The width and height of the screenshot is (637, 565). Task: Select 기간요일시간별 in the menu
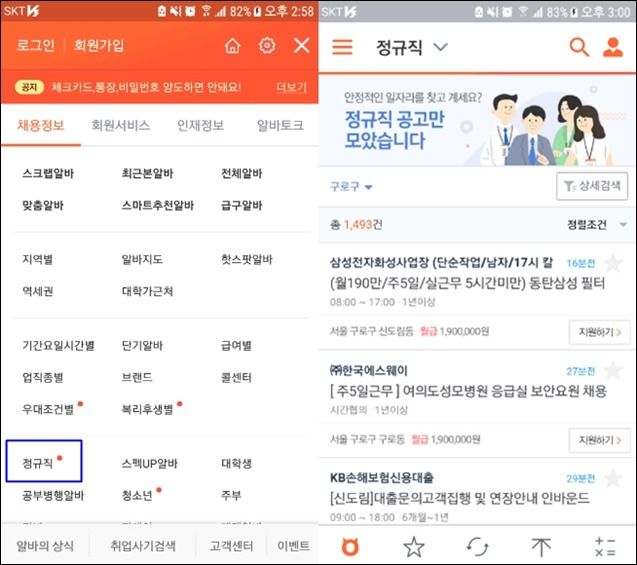(58, 346)
